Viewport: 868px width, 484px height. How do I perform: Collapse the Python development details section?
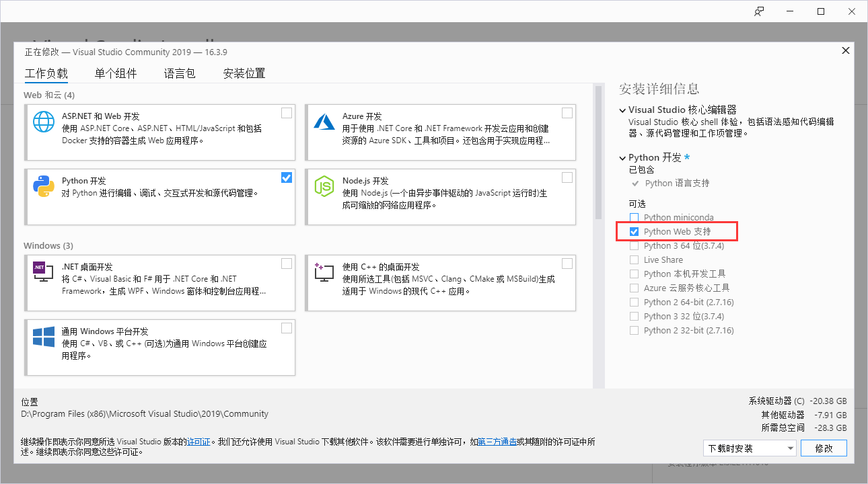622,158
